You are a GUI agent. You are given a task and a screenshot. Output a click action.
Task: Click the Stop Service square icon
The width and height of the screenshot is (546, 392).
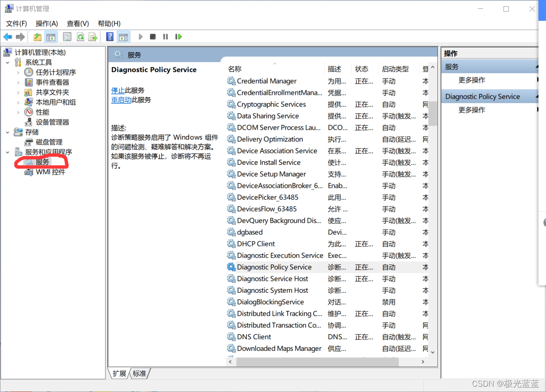pos(153,37)
